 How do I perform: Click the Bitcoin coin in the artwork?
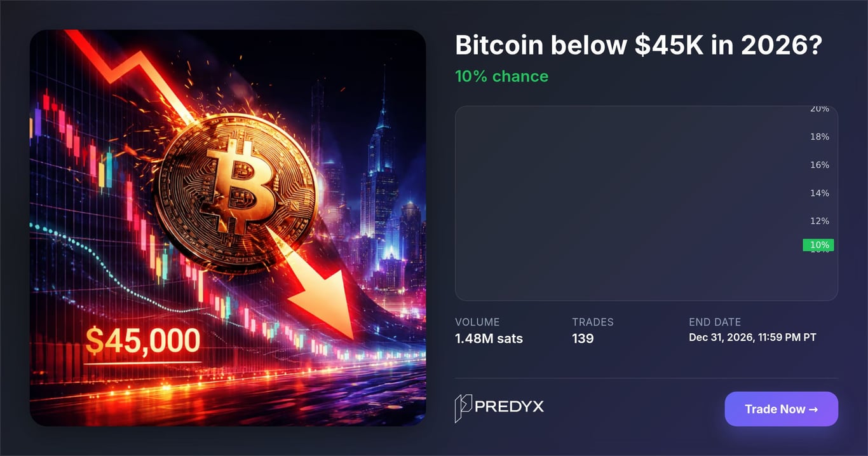(236, 192)
